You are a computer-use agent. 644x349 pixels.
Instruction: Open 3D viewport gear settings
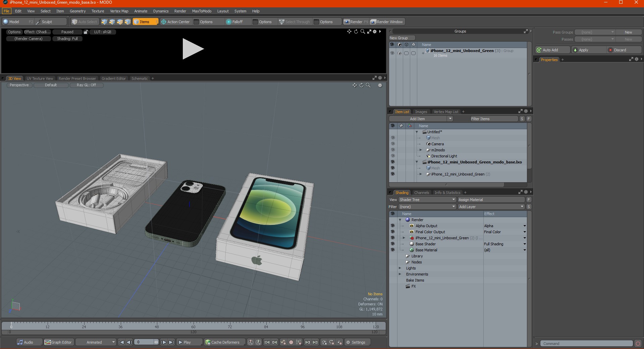tap(380, 85)
